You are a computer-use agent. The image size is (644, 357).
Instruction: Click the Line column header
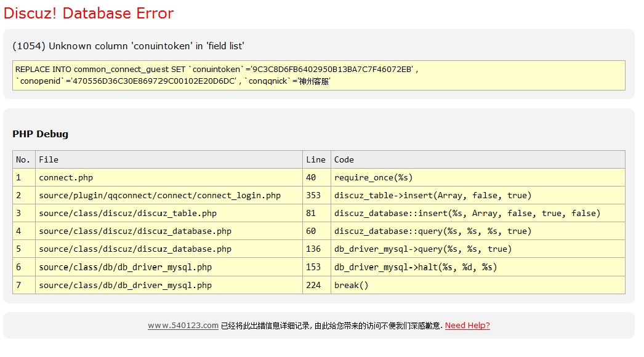pos(316,159)
